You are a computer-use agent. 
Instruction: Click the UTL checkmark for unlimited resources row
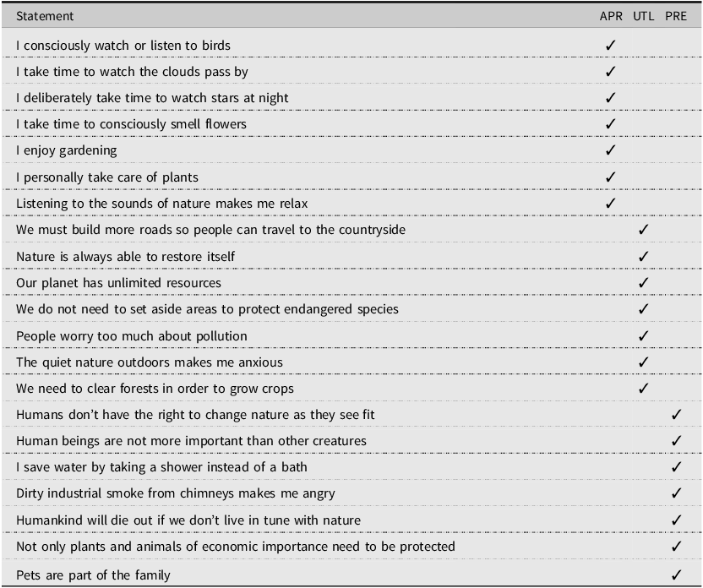pos(643,283)
